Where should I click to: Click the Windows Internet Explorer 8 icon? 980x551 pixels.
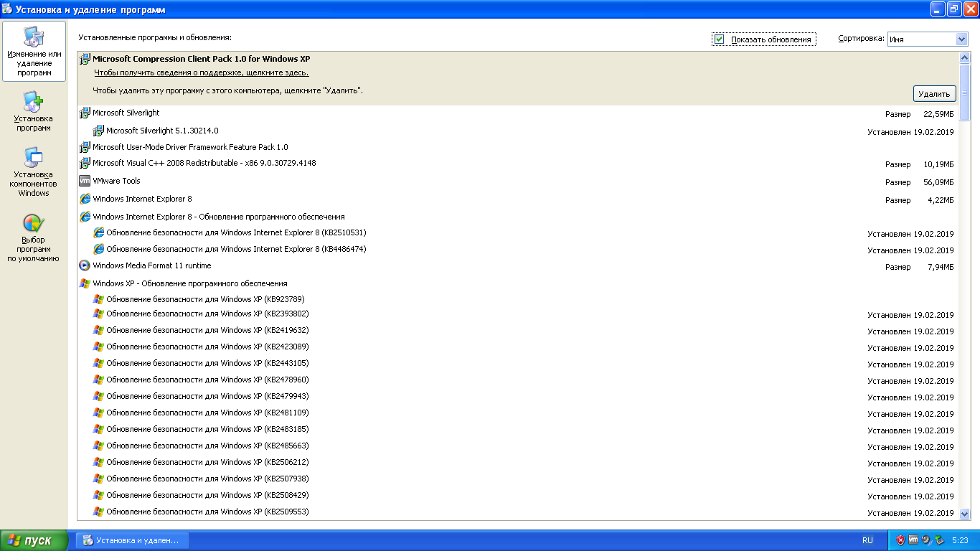[x=85, y=199]
